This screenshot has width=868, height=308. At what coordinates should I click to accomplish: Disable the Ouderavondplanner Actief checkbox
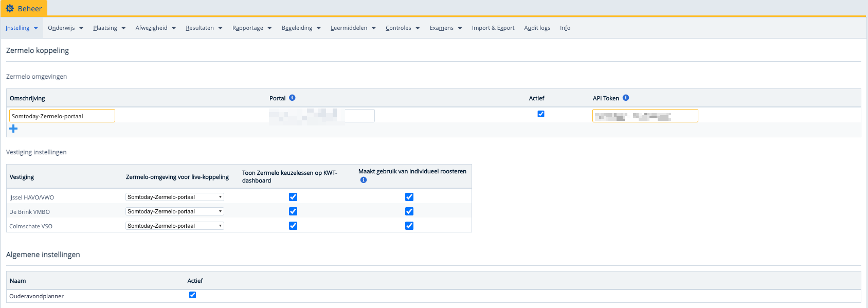193,295
